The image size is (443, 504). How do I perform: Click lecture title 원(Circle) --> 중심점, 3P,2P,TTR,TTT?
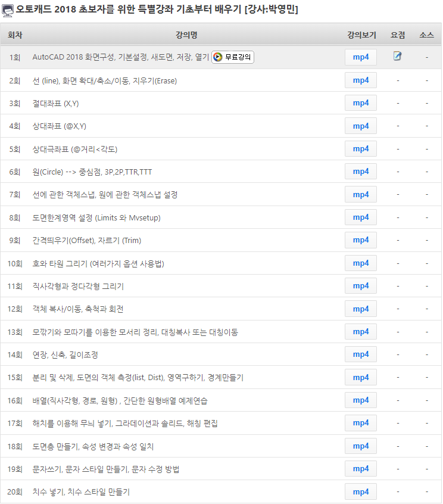pos(92,172)
